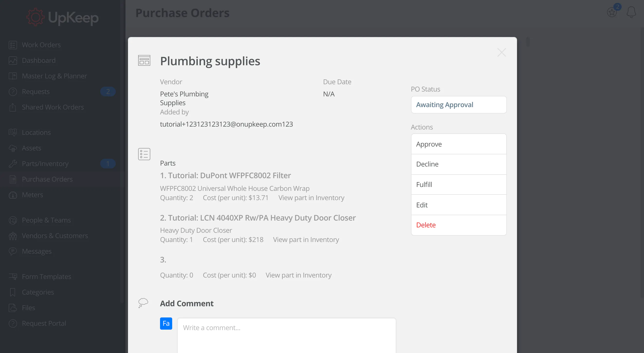This screenshot has width=644, height=353.
Task: Go to Requests in the sidebar
Action: coord(36,92)
